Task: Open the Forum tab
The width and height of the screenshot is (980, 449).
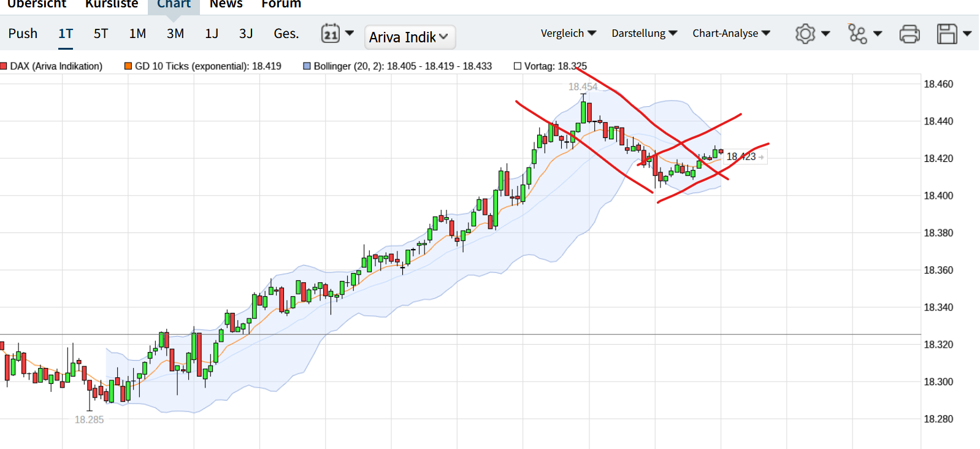Action: 281,4
